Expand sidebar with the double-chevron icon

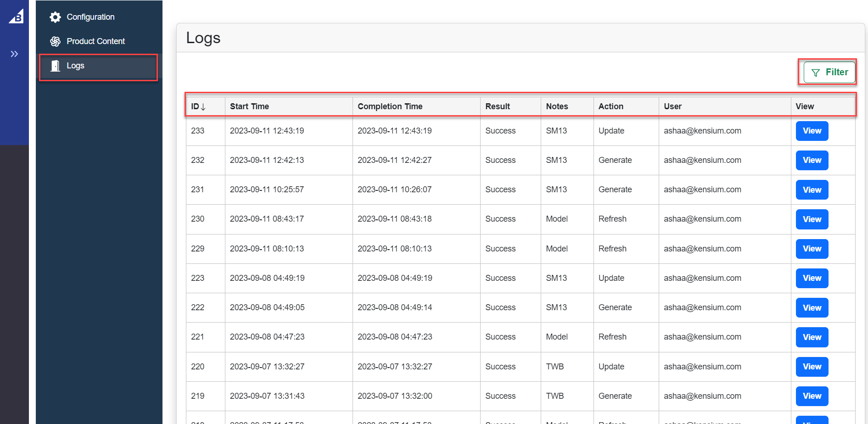[14, 53]
